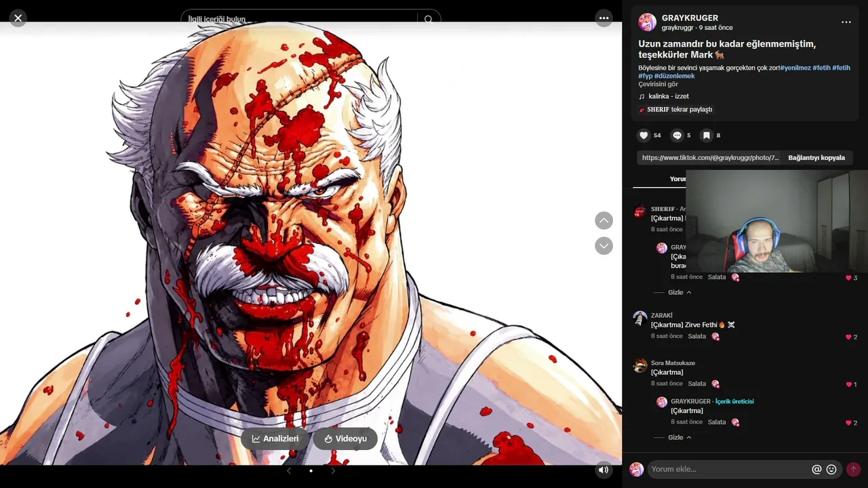The image size is (868, 488).
Task: Click the comment bubble icon
Action: point(677,136)
